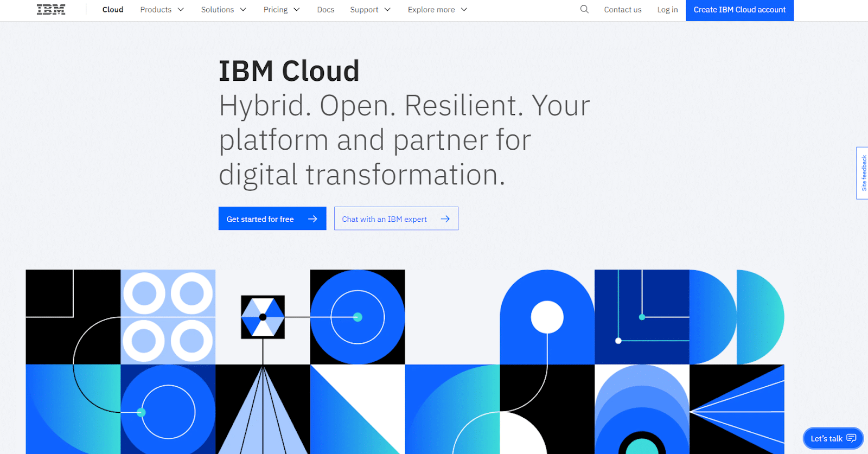Expand the Products dropdown chevron

point(181,10)
